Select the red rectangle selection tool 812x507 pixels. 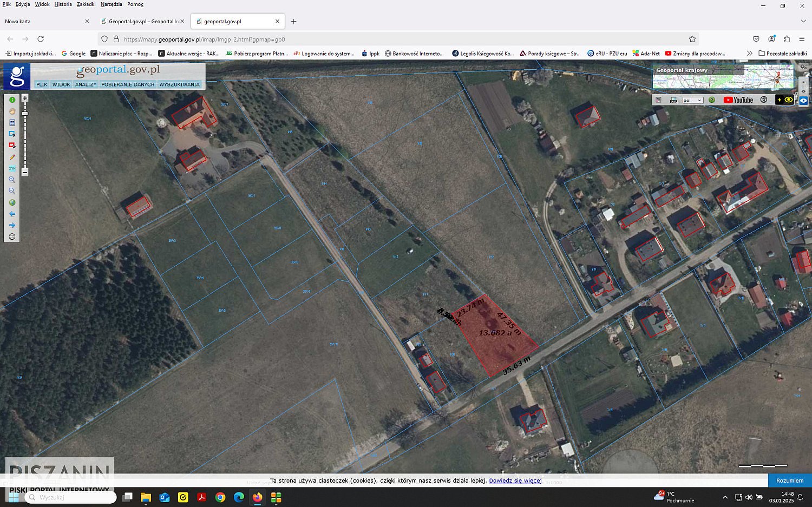12,146
